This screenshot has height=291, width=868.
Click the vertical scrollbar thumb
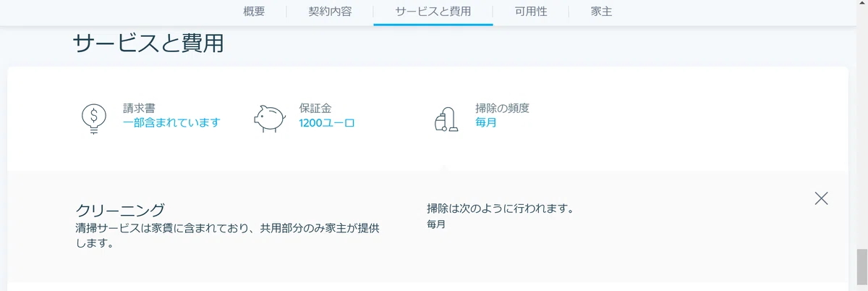pos(861,268)
